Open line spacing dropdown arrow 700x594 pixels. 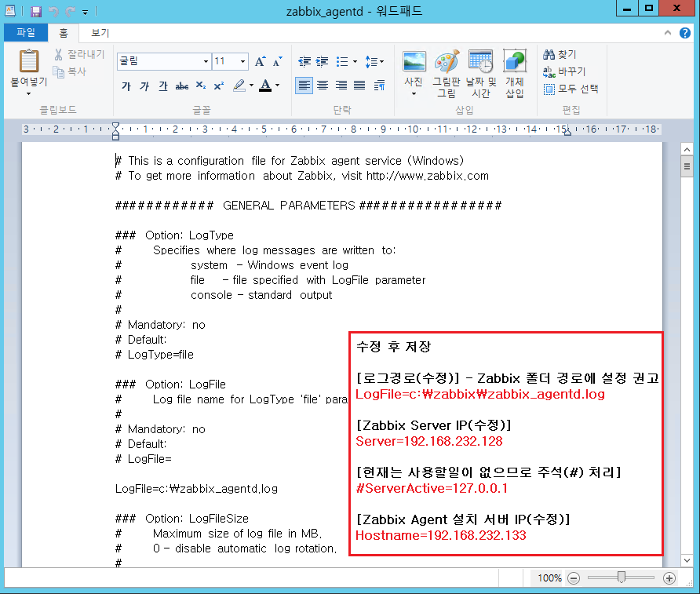point(381,61)
